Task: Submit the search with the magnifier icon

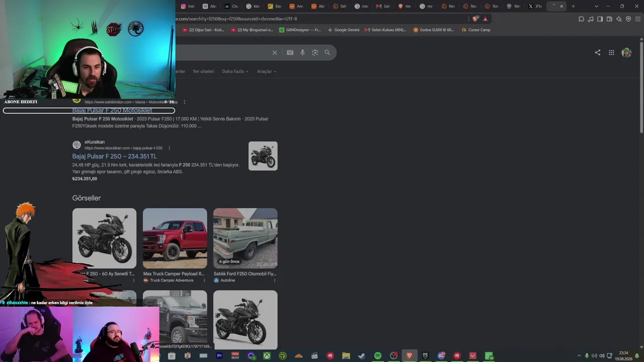Action: point(328,52)
